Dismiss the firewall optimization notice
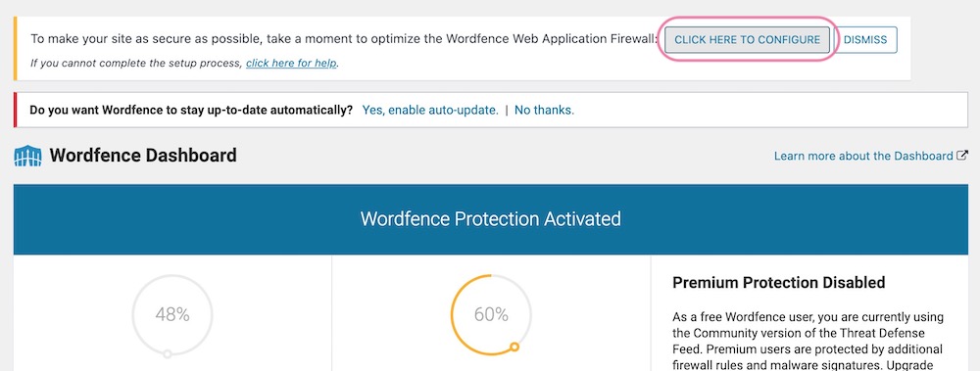 coord(865,39)
